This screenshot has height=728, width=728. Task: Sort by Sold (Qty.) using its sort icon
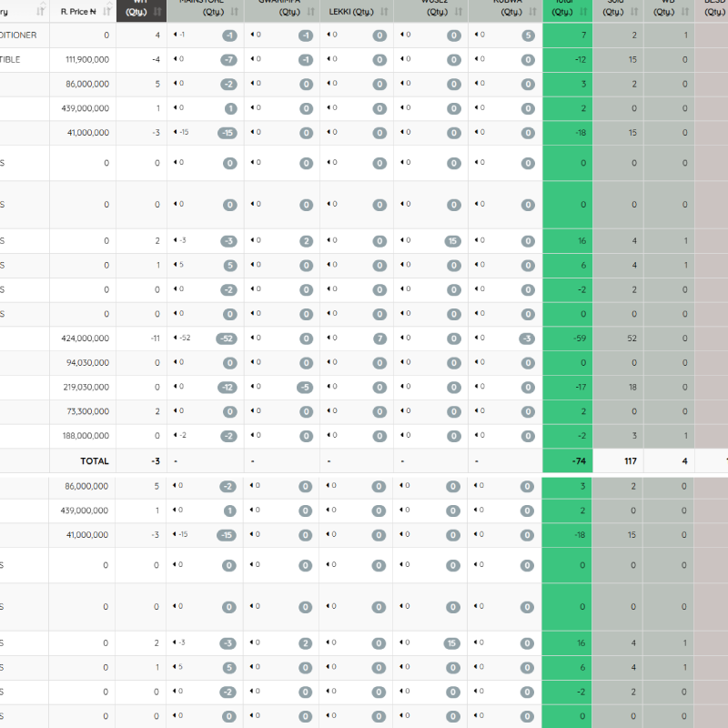[634, 12]
